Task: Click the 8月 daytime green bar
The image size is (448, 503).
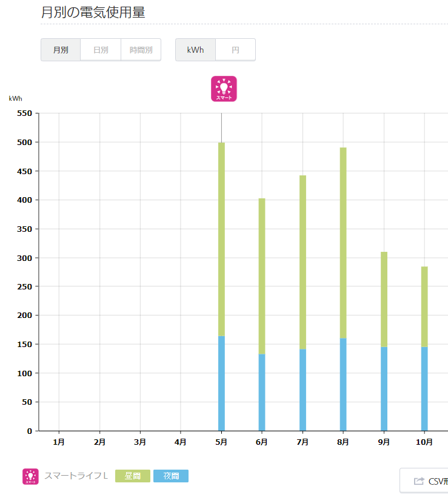Action: (x=343, y=243)
